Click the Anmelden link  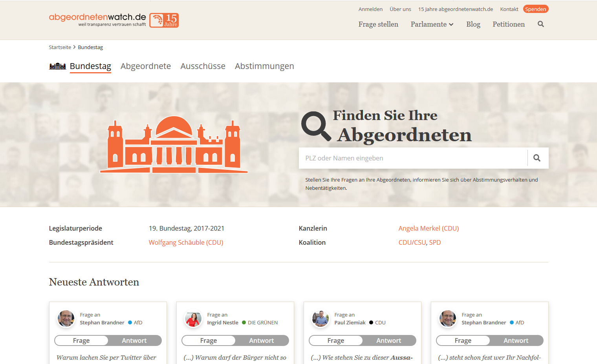(370, 9)
